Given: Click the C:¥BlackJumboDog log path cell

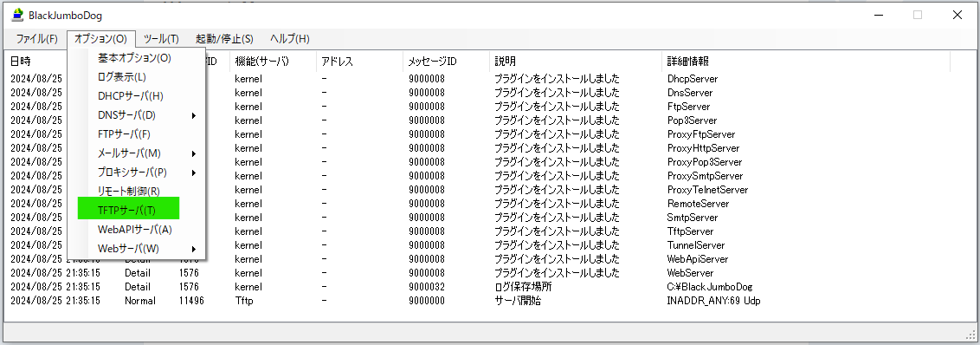Looking at the screenshot, I should click(709, 287).
